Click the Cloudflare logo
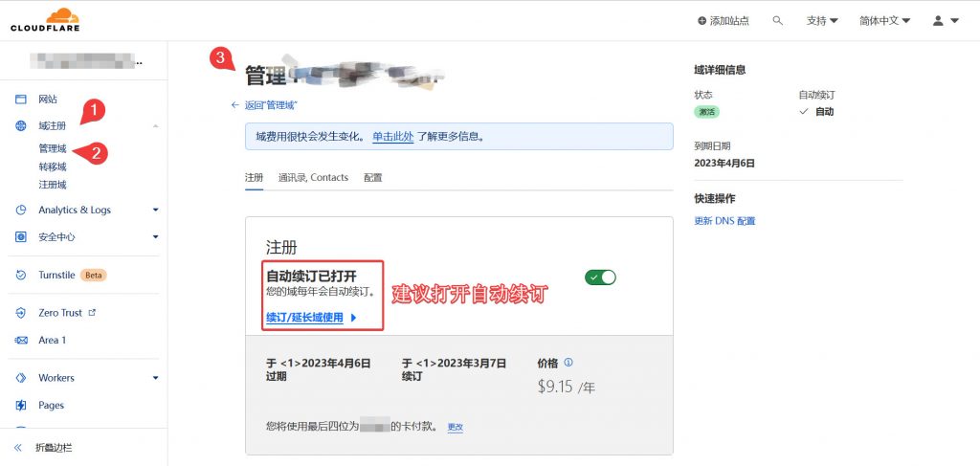Screen dimensions: 980x466 click(x=45, y=20)
